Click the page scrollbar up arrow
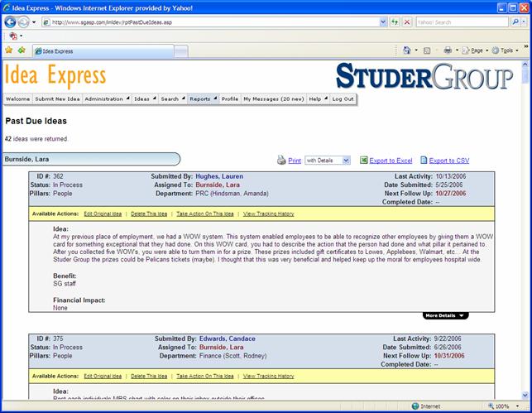 525,64
